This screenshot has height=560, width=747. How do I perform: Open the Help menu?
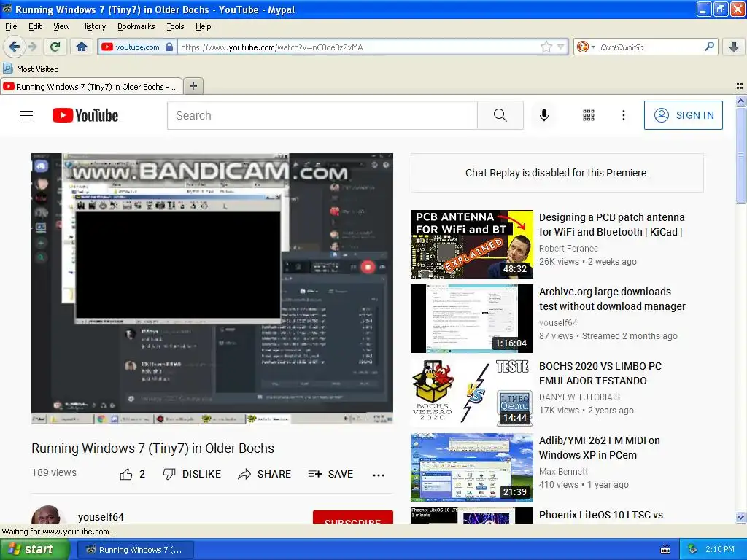point(203,26)
